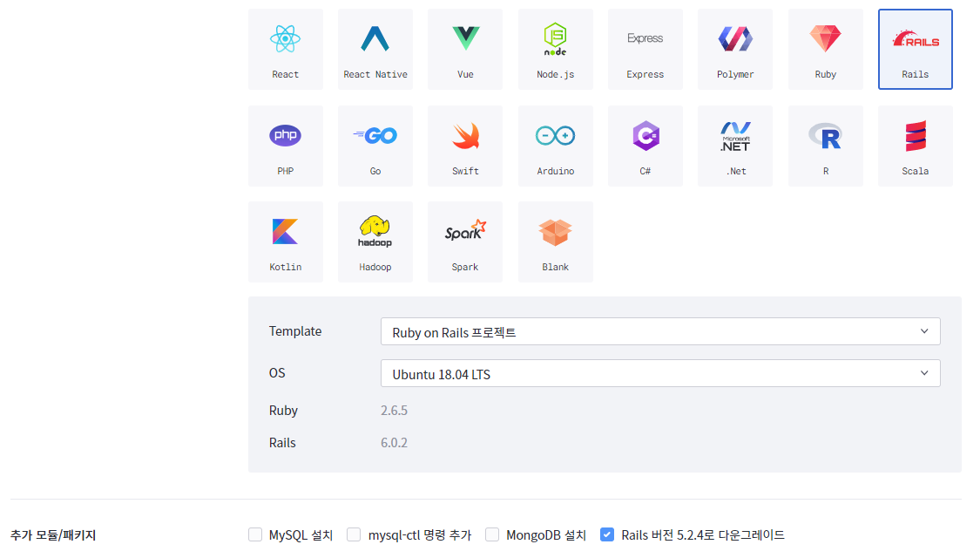Select the Hadoop stack
Image resolution: width=980 pixels, height=558 pixels.
(375, 242)
